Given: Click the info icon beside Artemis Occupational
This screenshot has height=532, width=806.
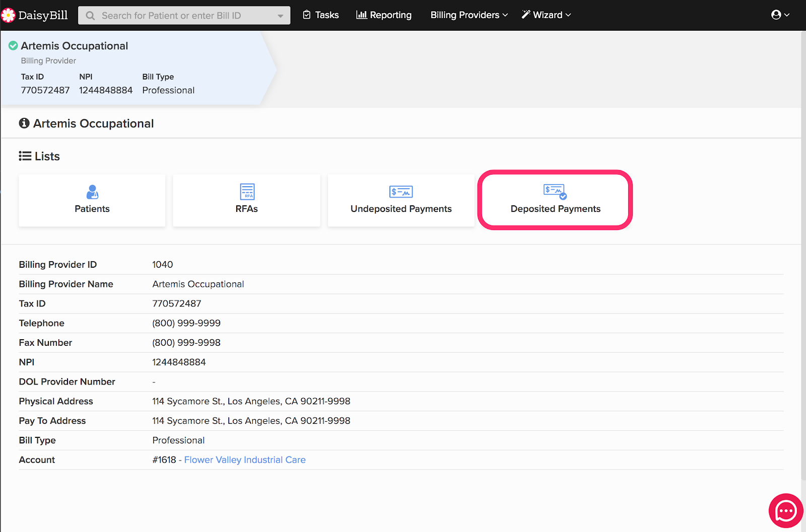Looking at the screenshot, I should click(24, 123).
